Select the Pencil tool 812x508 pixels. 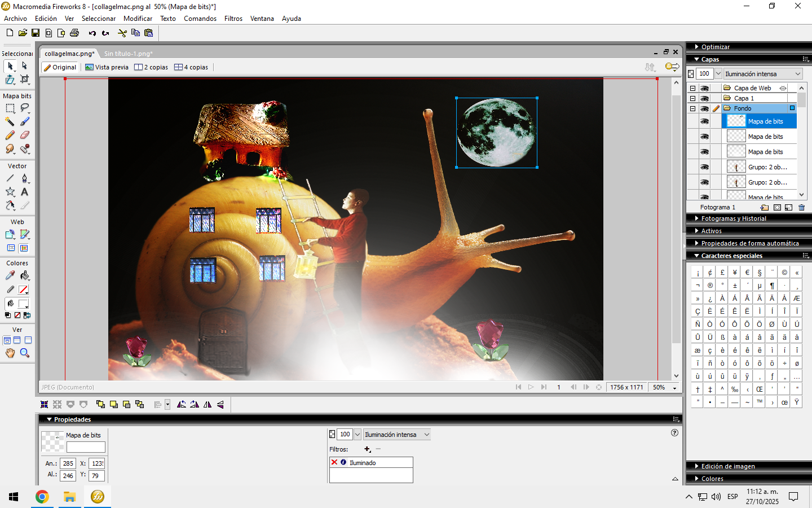[10, 135]
